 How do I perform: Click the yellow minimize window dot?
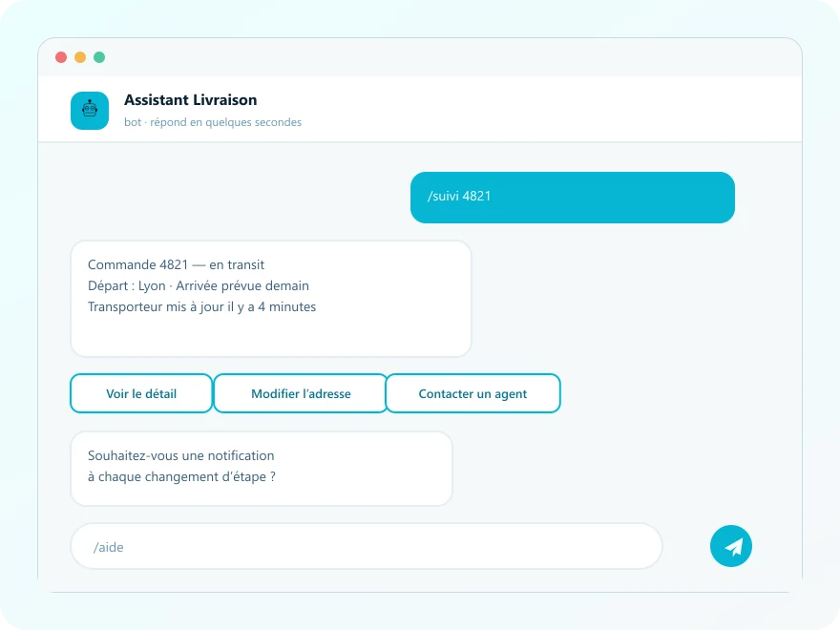click(80, 57)
